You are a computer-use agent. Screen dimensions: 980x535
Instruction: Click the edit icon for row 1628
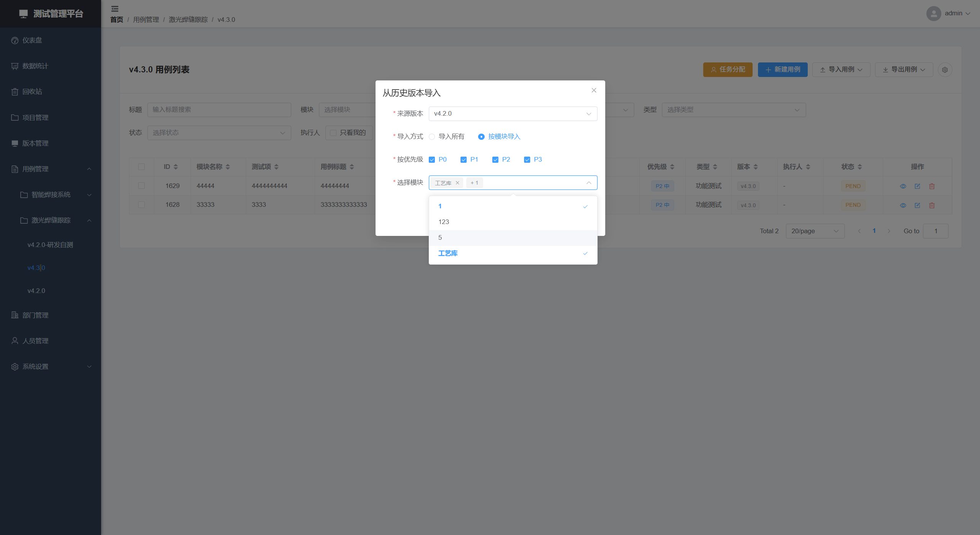[x=917, y=205]
